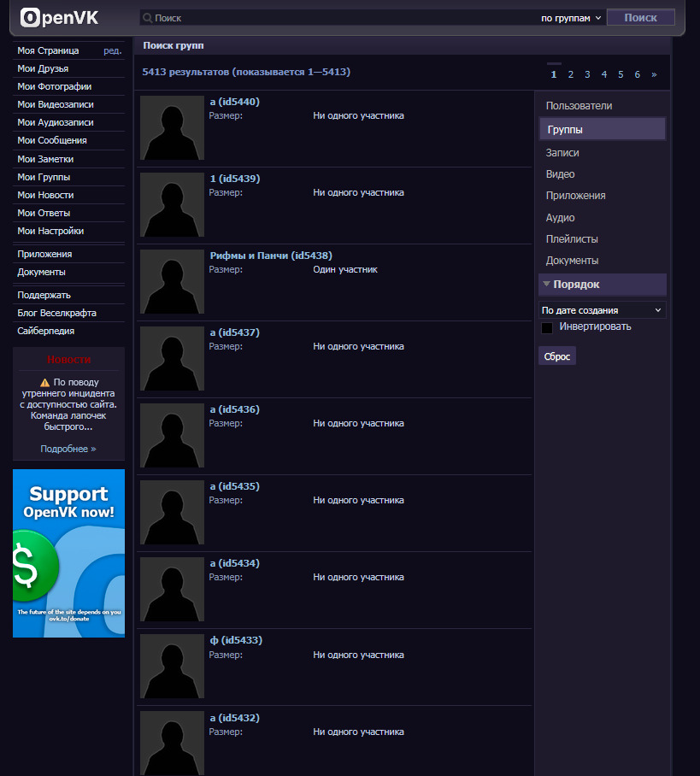Click the Support OpenVK donation banner
The width and height of the screenshot is (700, 776).
click(68, 553)
